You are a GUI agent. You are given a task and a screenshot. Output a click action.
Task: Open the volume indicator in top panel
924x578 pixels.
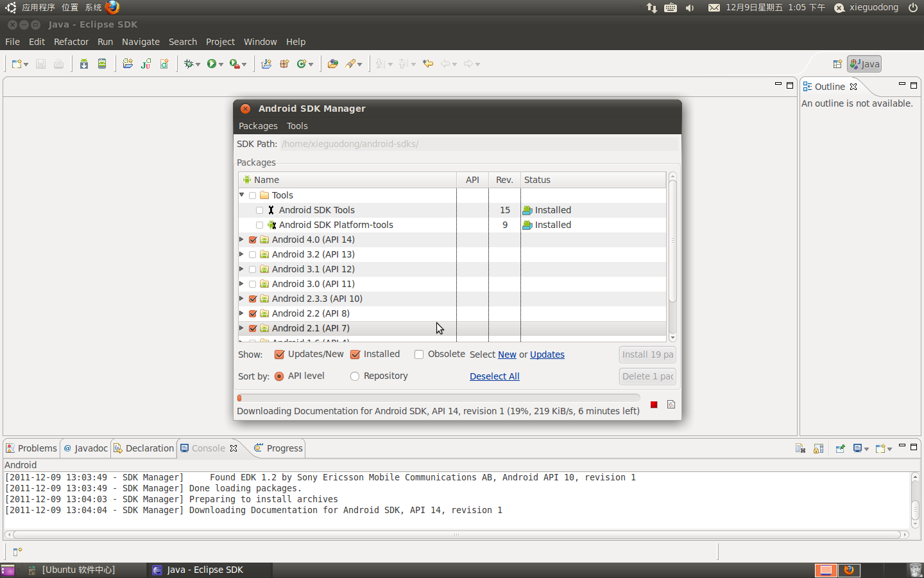pyautogui.click(x=690, y=8)
